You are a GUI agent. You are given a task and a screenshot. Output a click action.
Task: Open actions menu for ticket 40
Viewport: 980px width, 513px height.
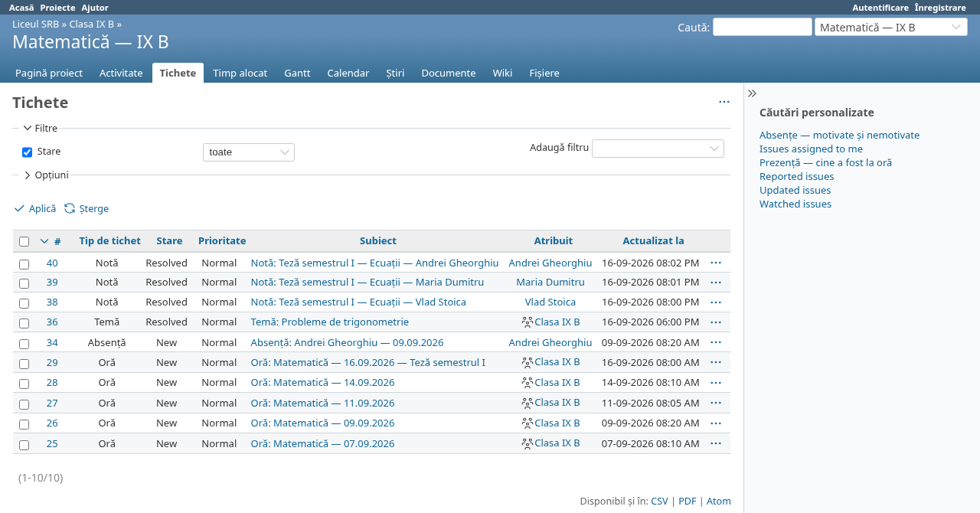(716, 263)
